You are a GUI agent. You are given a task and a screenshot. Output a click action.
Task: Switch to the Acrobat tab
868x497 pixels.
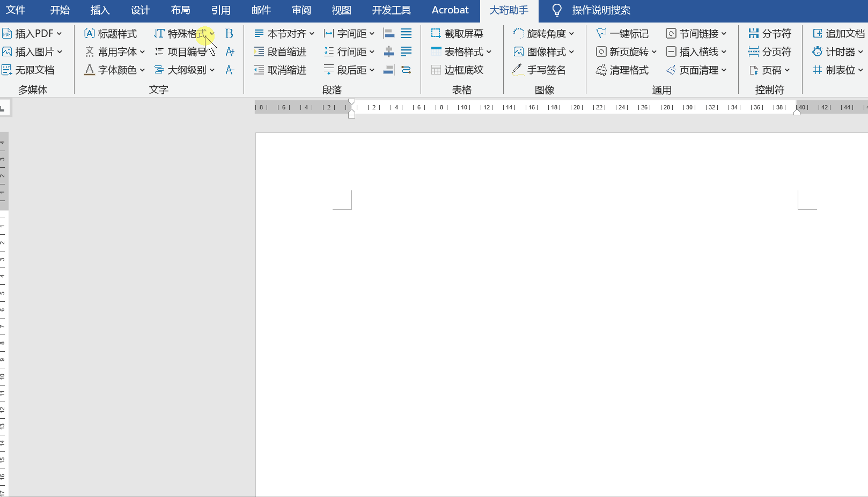coord(450,10)
